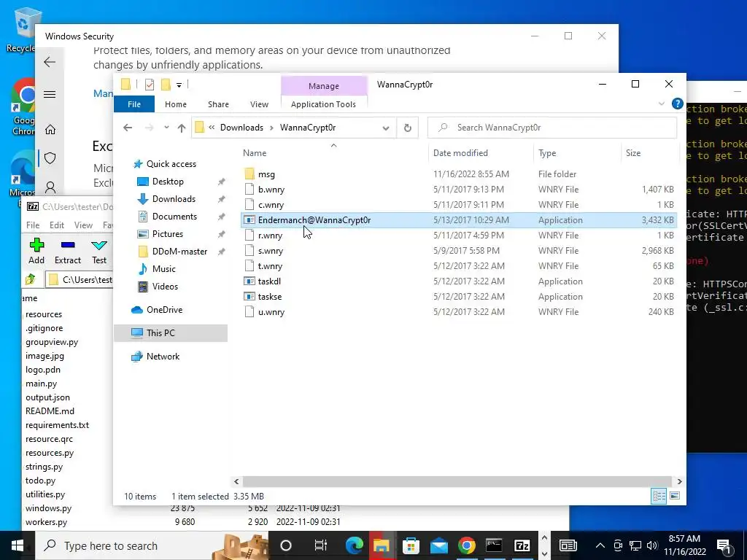
Task: Select DDoM-master in navigation pane
Action: [179, 252]
